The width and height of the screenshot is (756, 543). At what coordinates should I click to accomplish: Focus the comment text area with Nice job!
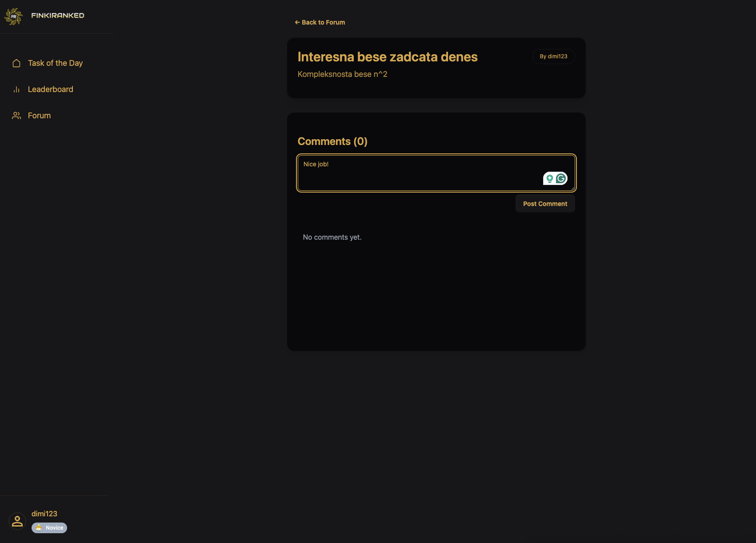tap(418, 173)
